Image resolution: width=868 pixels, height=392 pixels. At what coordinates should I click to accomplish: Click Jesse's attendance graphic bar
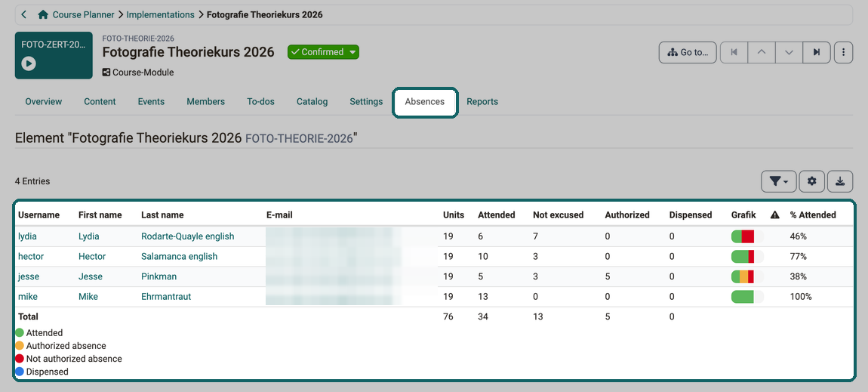point(747,276)
